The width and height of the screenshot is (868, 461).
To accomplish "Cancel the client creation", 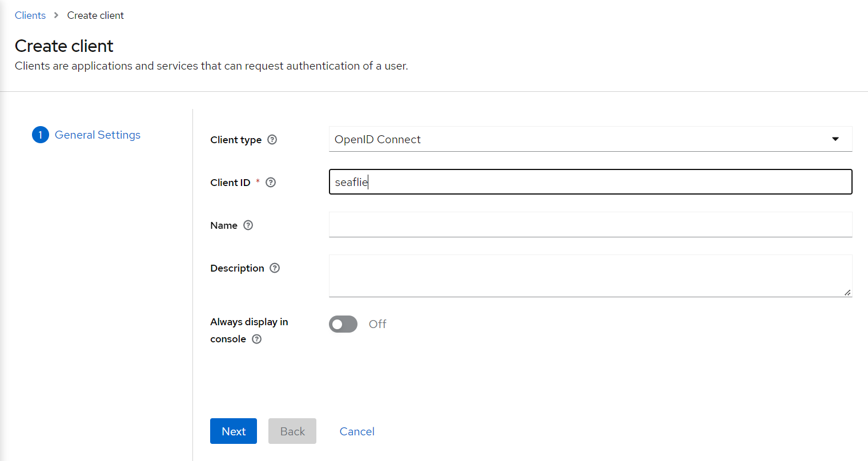I will pos(357,431).
